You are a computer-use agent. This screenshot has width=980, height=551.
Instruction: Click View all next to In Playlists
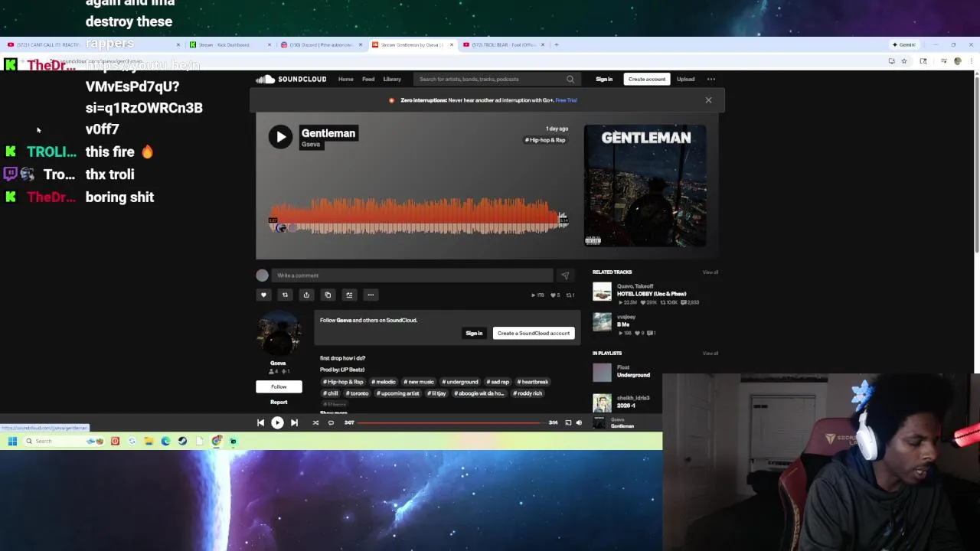[x=710, y=354]
